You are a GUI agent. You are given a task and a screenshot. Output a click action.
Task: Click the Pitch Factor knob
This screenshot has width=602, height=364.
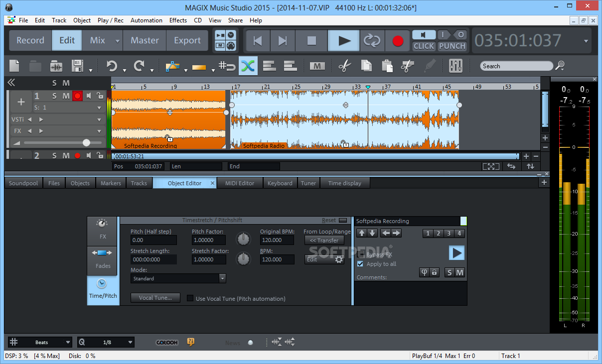243,240
